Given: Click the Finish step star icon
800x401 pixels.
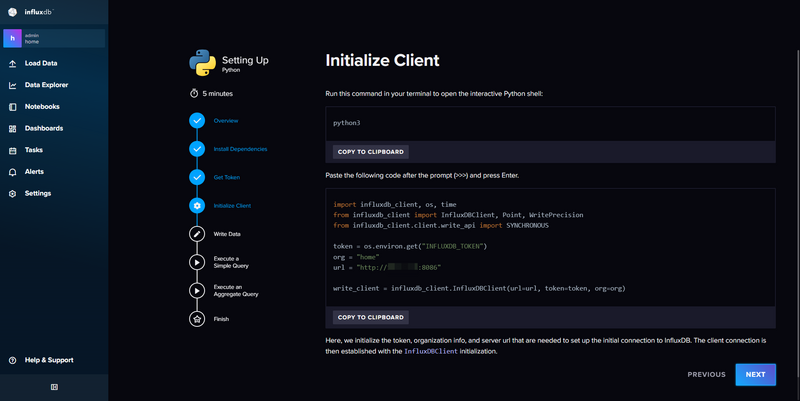Looking at the screenshot, I should click(197, 319).
